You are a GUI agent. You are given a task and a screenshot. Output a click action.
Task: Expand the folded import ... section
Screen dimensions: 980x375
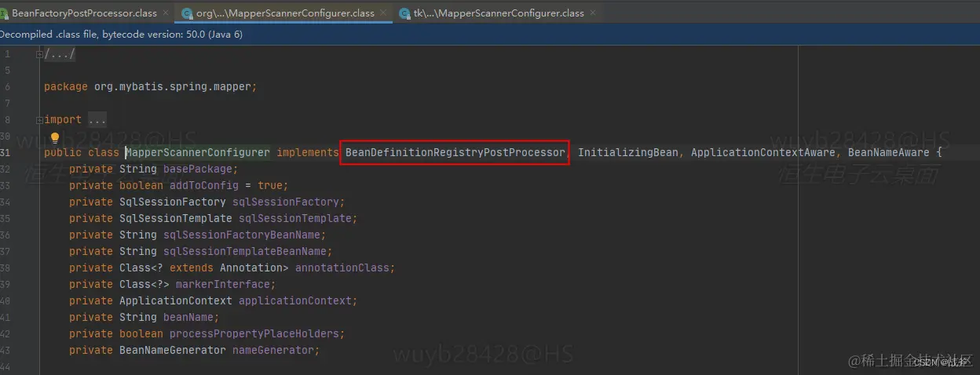[39, 119]
